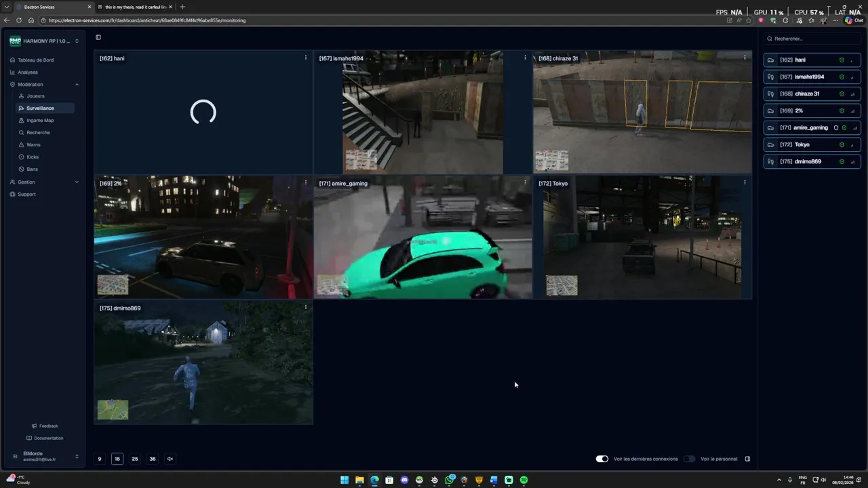Set grid size to 25 streams

click(135, 459)
